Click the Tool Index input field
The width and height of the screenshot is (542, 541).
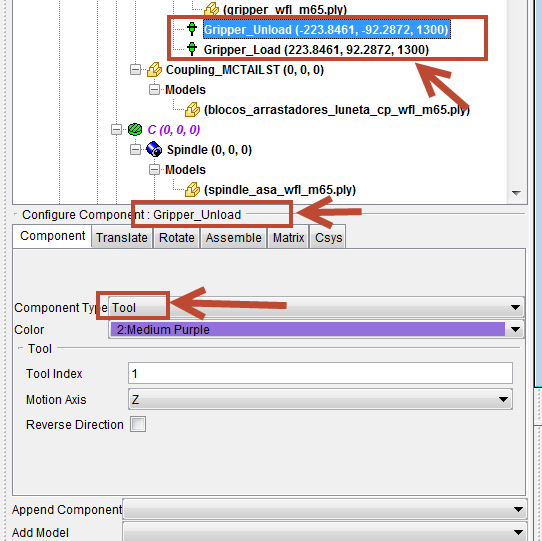pyautogui.click(x=320, y=373)
